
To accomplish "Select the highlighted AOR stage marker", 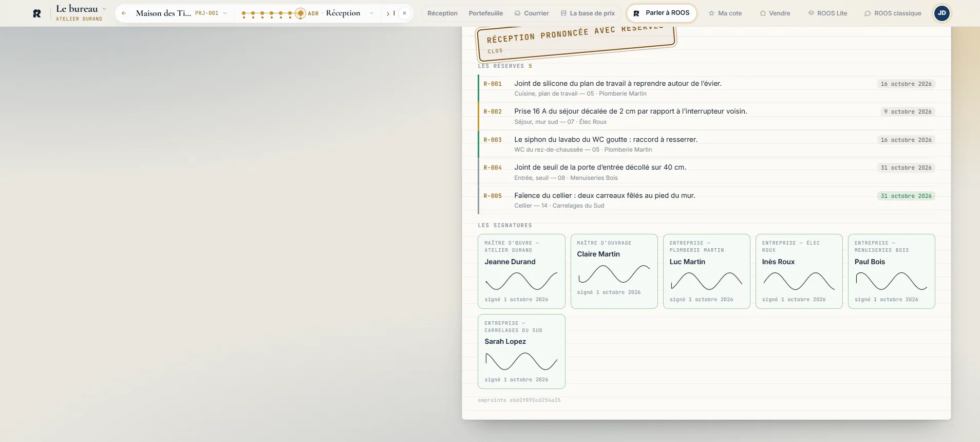I will coord(300,13).
